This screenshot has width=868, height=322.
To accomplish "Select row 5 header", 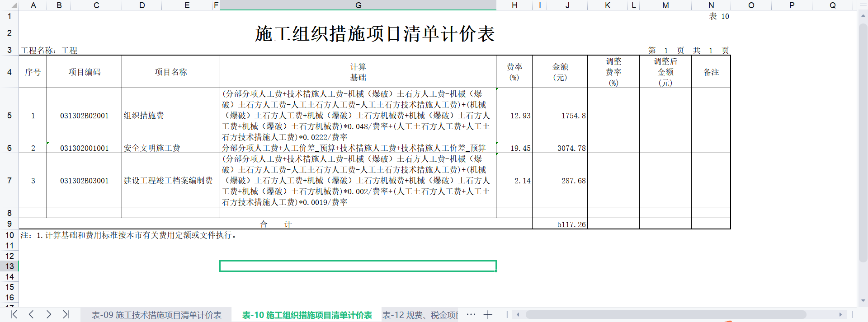I will tap(9, 115).
